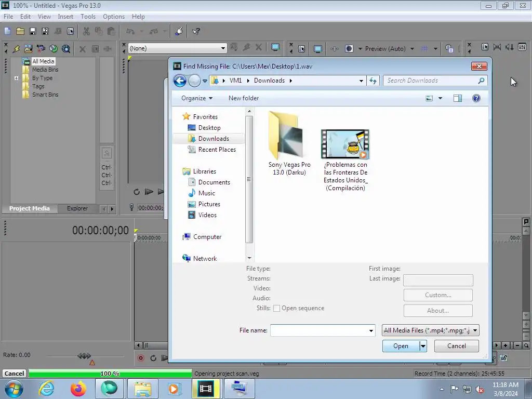The width and height of the screenshot is (532, 399).
Task: Select Smart Bins in Project Media tree
Action: [45, 95]
